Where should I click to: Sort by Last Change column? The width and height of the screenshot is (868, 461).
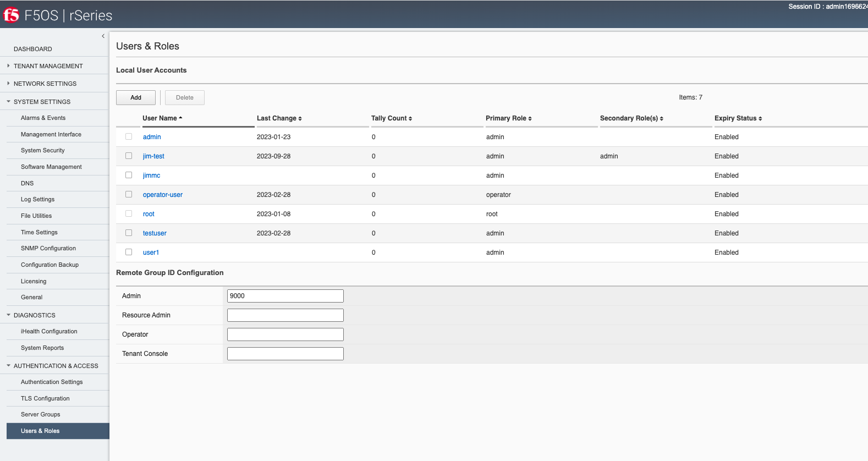coord(279,118)
